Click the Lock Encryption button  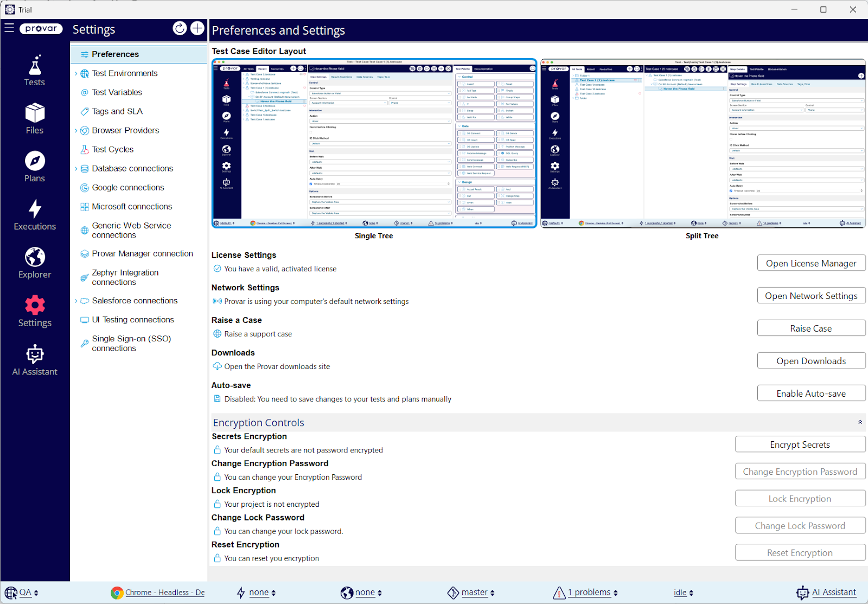[x=800, y=499]
